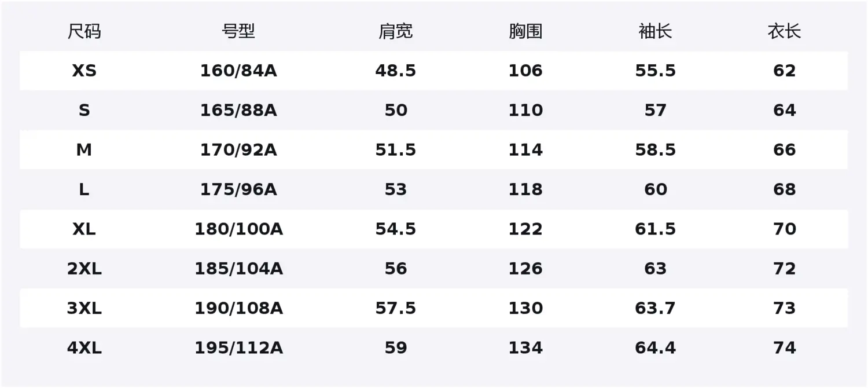The image size is (868, 388).
Task: Click the 衣长 column header
Action: [784, 31]
